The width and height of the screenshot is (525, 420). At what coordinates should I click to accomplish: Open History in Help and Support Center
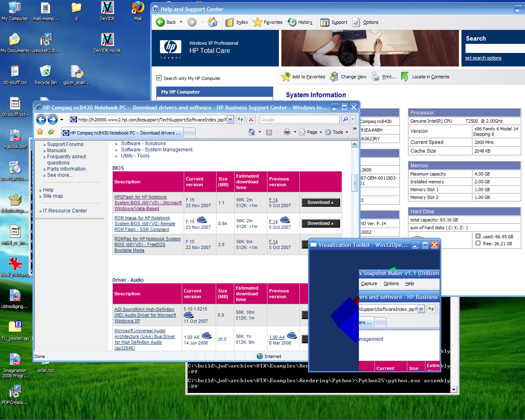coord(300,22)
